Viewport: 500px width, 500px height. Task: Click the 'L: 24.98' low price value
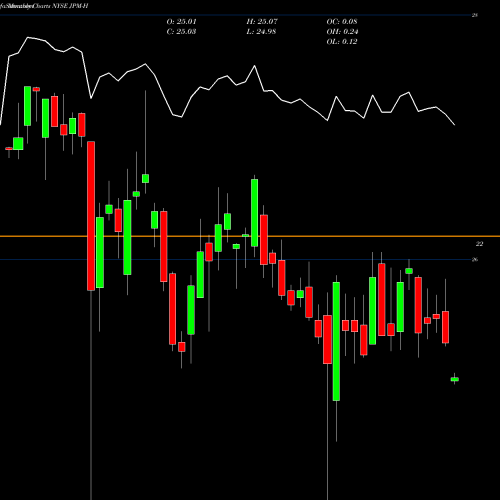[261, 32]
